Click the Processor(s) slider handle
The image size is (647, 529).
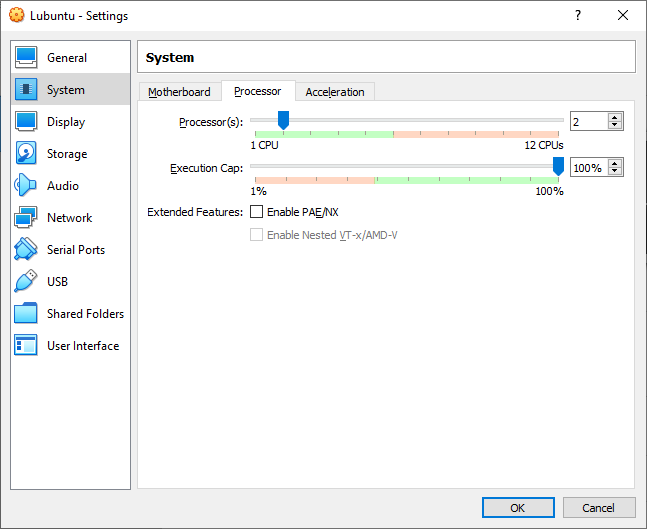coord(283,121)
